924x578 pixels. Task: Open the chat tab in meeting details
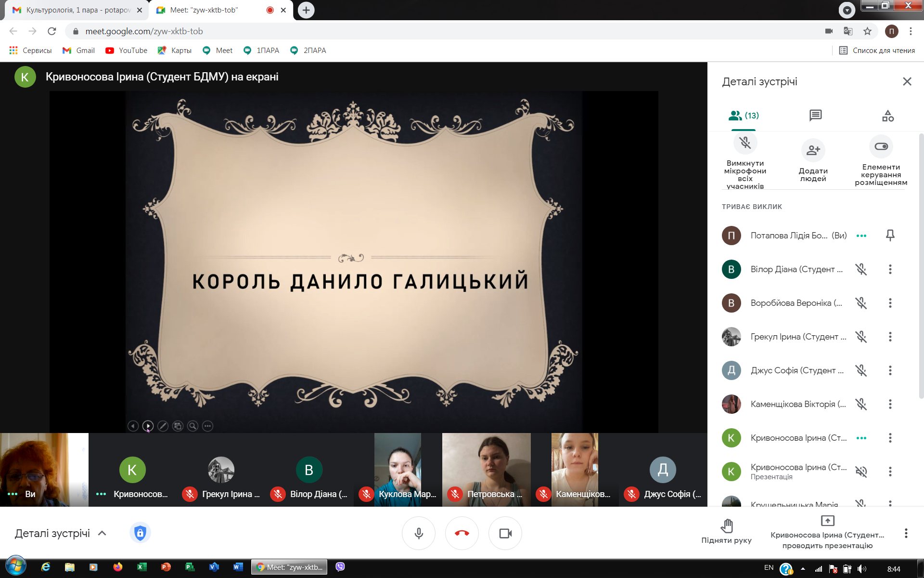(815, 116)
